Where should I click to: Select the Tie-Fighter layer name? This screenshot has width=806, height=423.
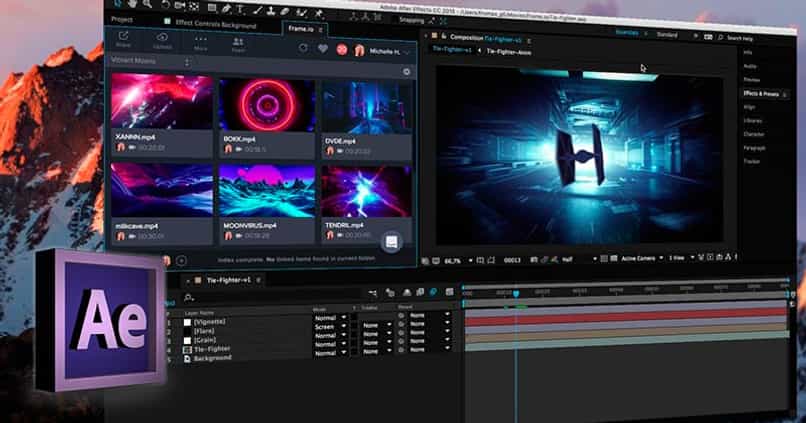212,349
